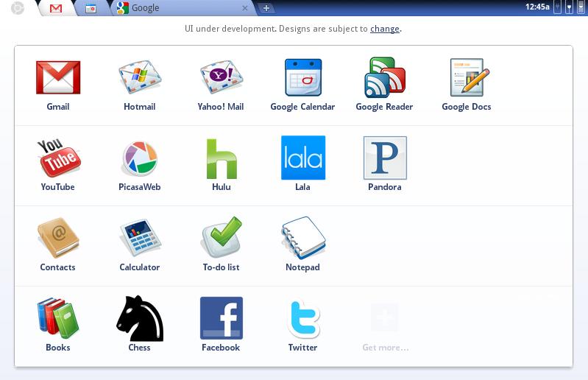Launch the Pandora app icon
Image resolution: width=588 pixels, height=380 pixels.
pyautogui.click(x=385, y=158)
